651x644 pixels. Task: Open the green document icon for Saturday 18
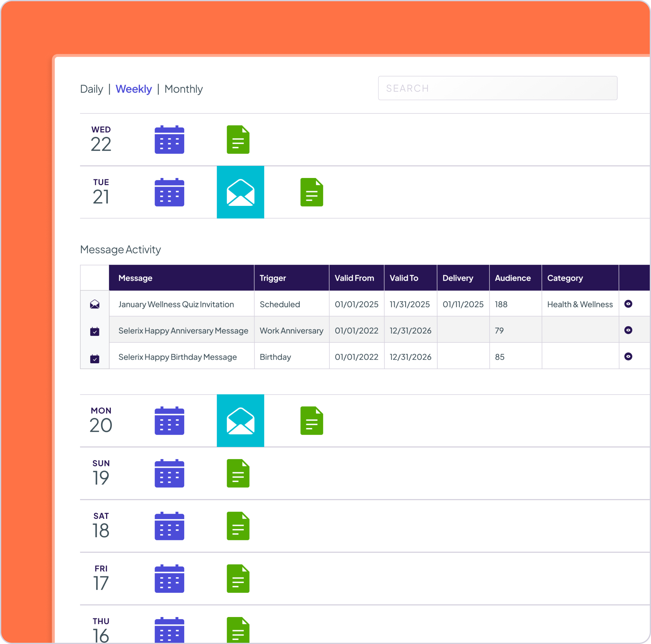[x=238, y=526]
